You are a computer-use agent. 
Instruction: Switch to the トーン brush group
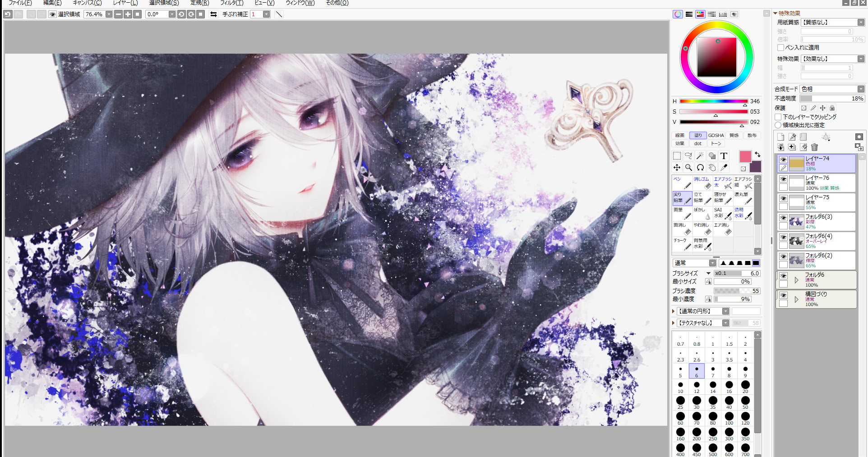pyautogui.click(x=716, y=144)
